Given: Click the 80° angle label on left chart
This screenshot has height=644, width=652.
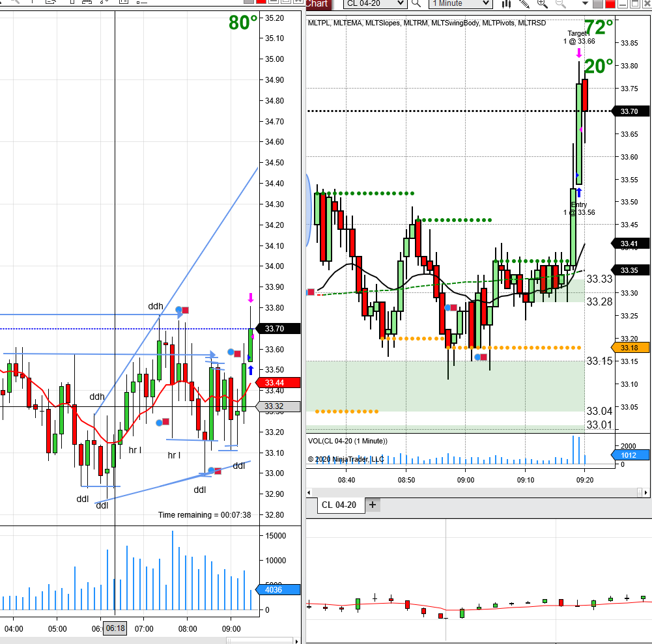Looking at the screenshot, I should click(243, 22).
